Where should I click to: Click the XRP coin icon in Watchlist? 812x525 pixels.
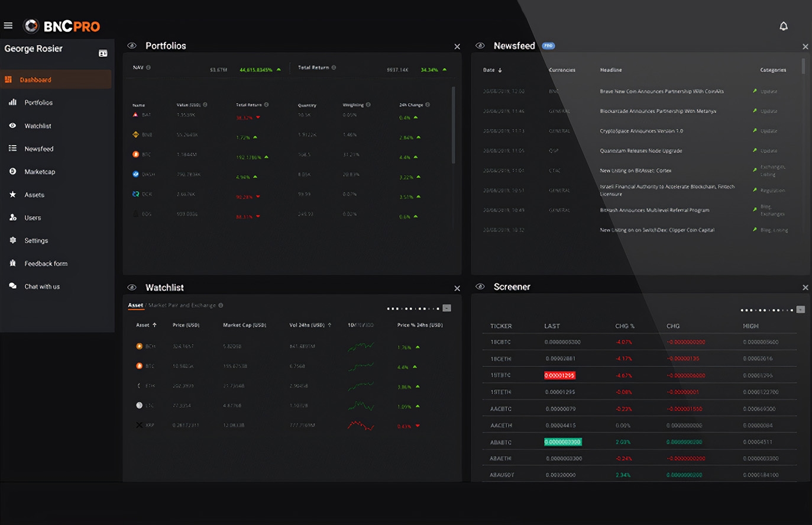(140, 425)
